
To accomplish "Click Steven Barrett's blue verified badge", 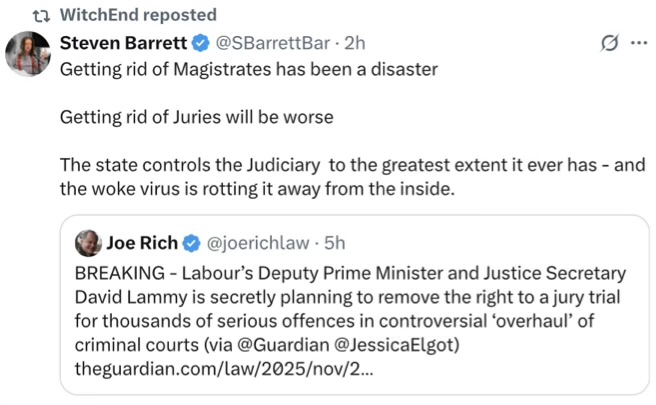I will (200, 44).
